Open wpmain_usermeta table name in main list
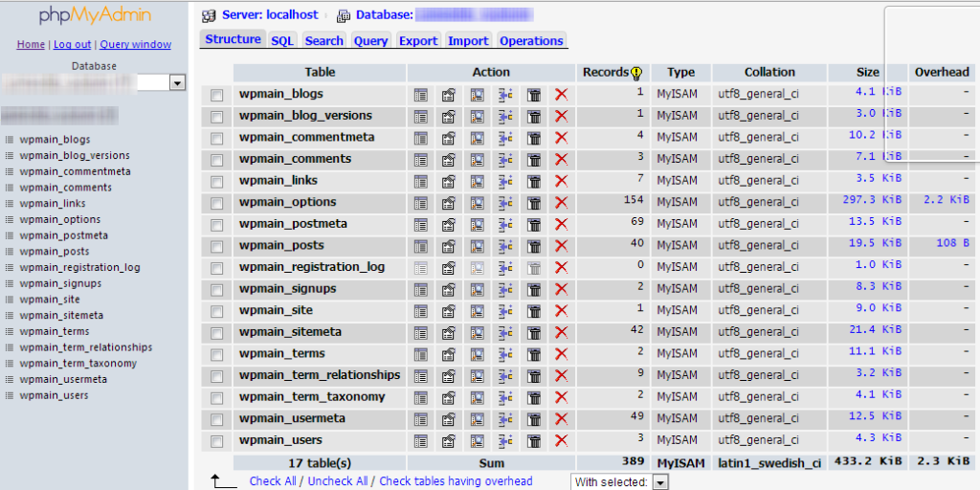 click(x=292, y=418)
